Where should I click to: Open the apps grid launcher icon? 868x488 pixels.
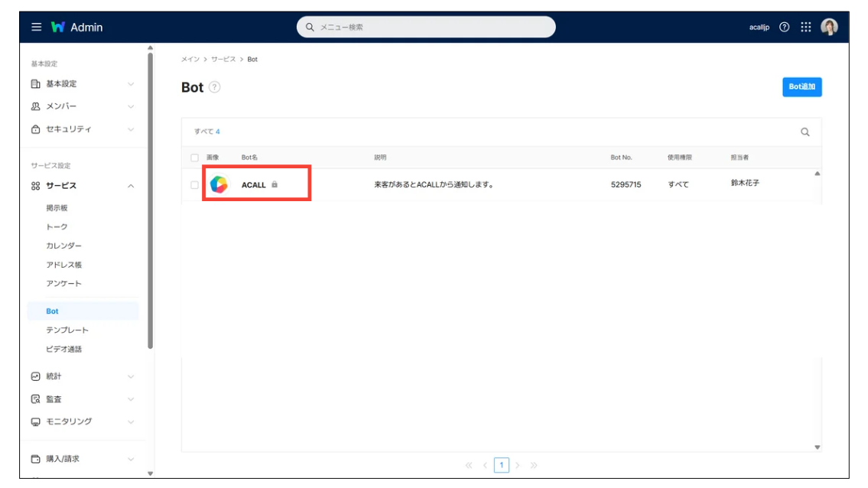(805, 27)
